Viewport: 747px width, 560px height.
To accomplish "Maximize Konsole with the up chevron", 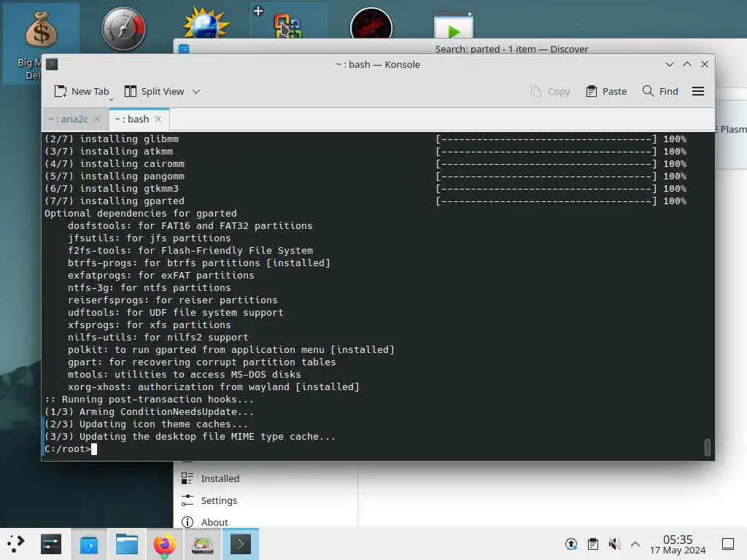I will [x=687, y=64].
